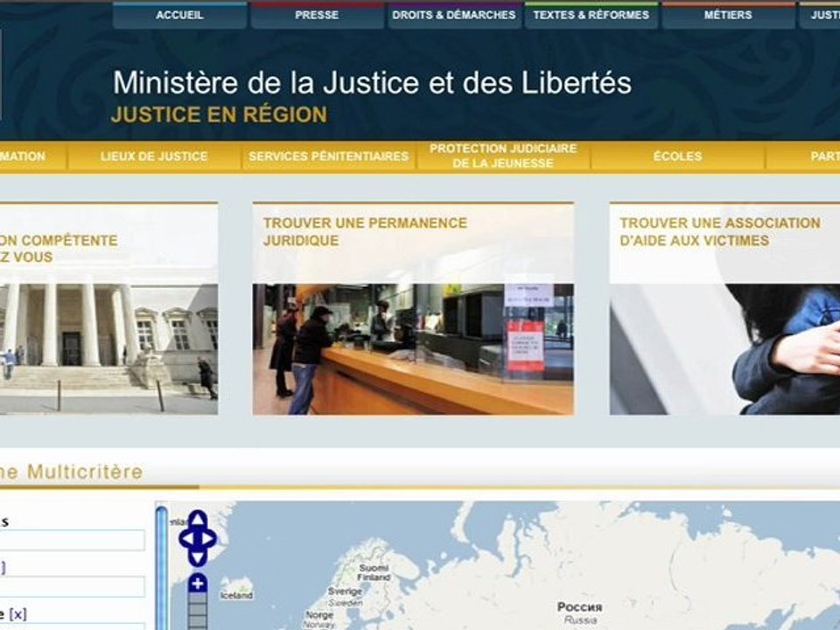Viewport: 840px width, 630px height.
Task: Click the Россия Russia label on map
Action: pos(579,612)
